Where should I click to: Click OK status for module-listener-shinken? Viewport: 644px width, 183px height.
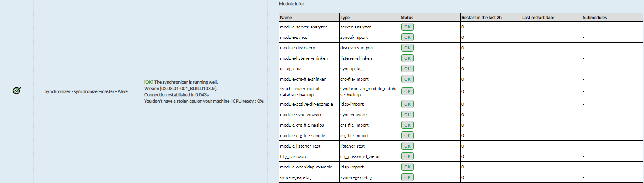[407, 58]
